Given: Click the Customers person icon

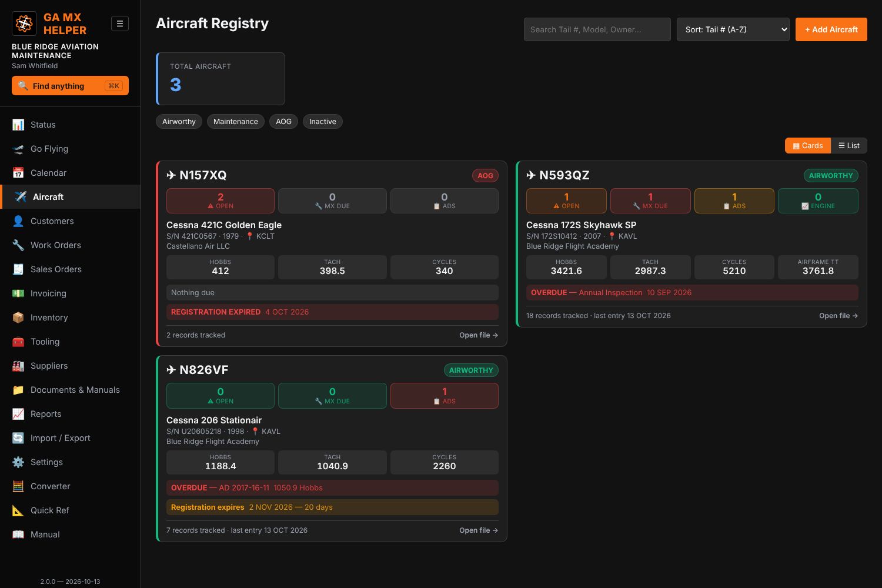Looking at the screenshot, I should [x=18, y=221].
